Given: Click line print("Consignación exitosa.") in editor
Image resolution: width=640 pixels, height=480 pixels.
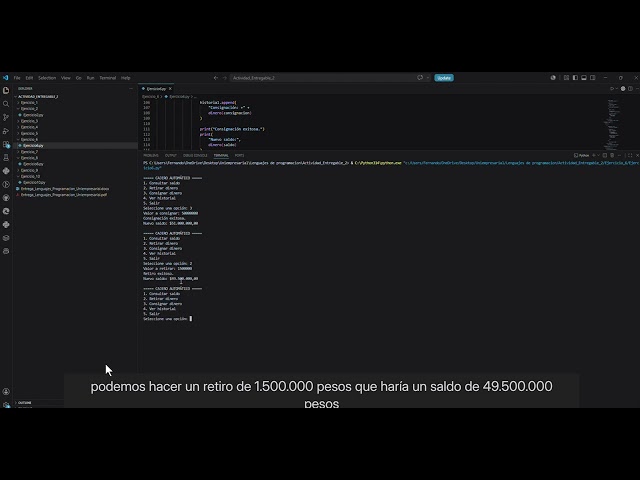Looking at the screenshot, I should 232,129.
